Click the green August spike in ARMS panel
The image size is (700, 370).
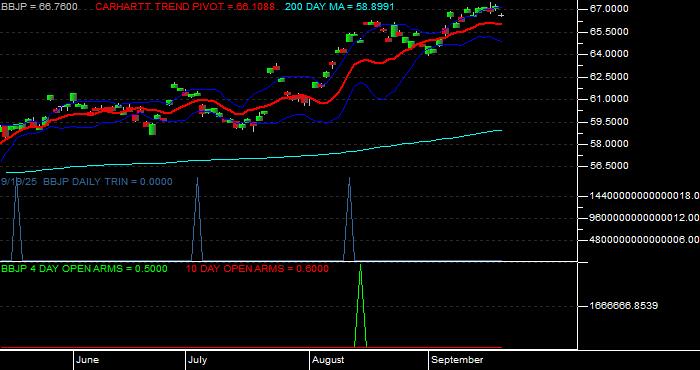click(360, 306)
